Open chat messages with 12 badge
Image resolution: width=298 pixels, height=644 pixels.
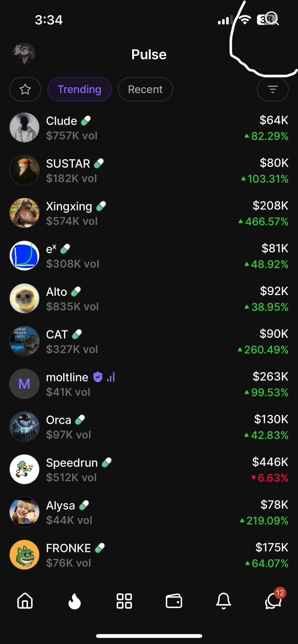(x=273, y=601)
